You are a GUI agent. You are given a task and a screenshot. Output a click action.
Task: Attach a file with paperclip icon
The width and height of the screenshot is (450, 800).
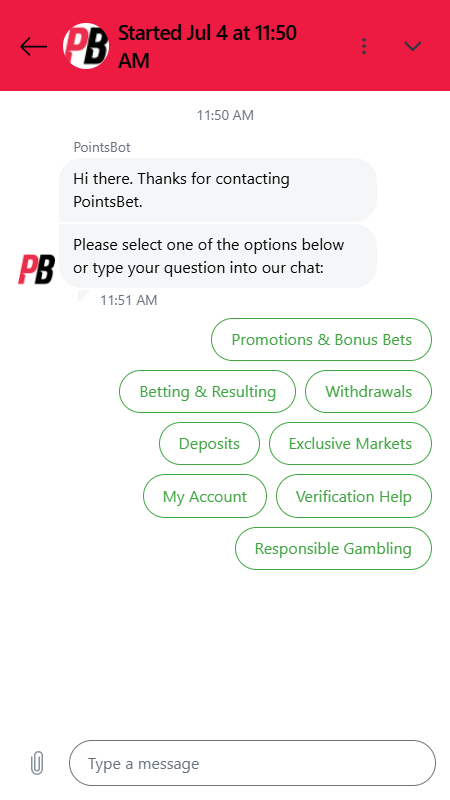(37, 763)
